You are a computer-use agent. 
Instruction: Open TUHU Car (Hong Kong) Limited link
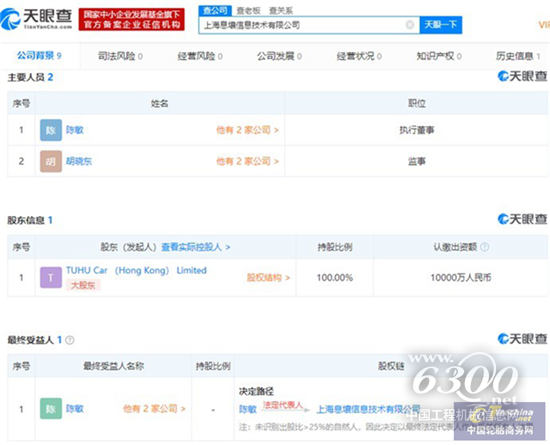[x=136, y=270]
